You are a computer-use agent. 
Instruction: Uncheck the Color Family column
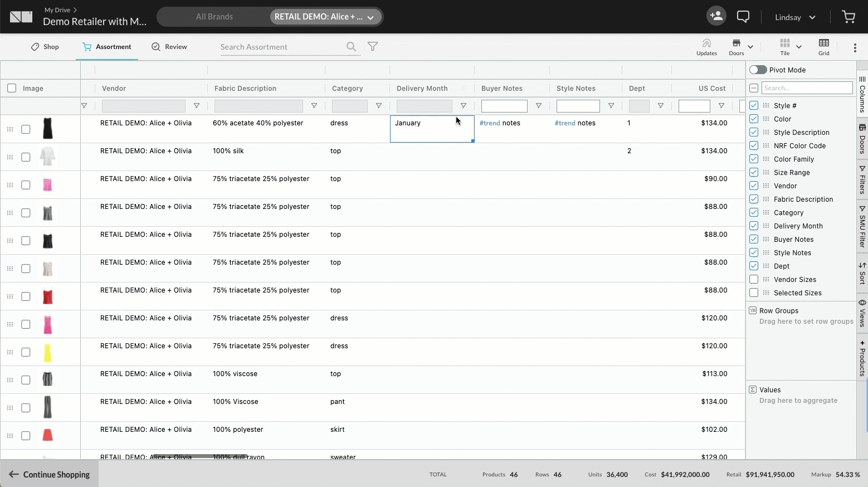tap(754, 159)
